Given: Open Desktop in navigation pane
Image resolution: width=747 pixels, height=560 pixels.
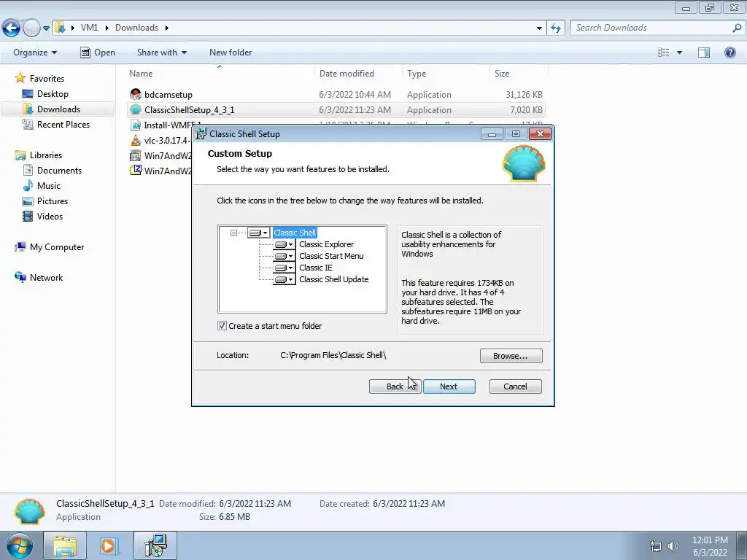Looking at the screenshot, I should pyautogui.click(x=53, y=94).
